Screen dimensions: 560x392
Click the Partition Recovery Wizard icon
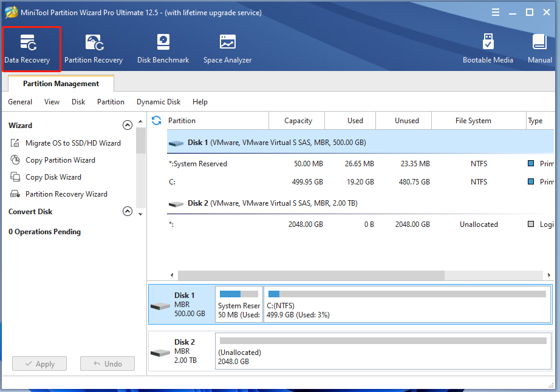pos(15,194)
